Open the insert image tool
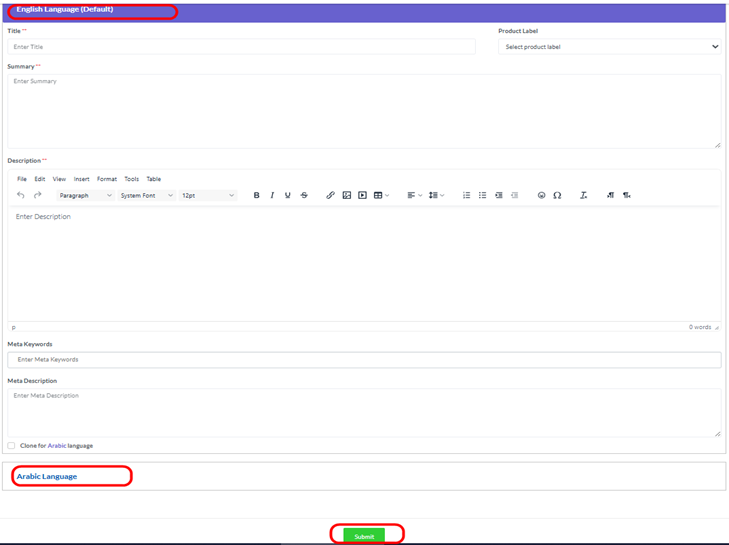This screenshot has height=545, width=729. point(346,196)
